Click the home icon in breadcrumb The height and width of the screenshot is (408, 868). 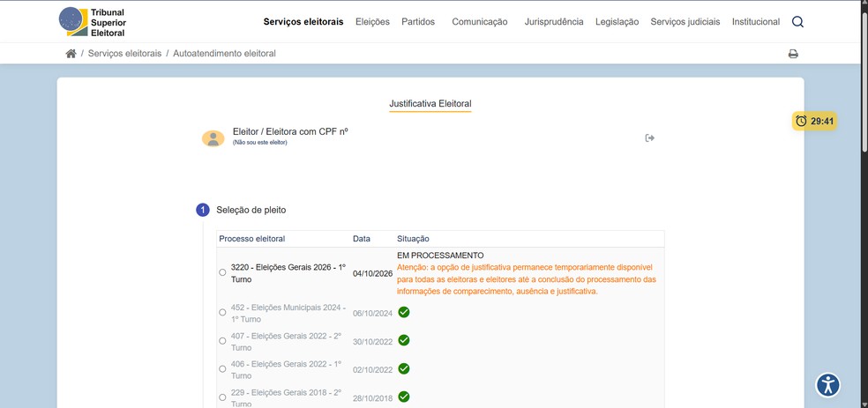click(x=71, y=54)
